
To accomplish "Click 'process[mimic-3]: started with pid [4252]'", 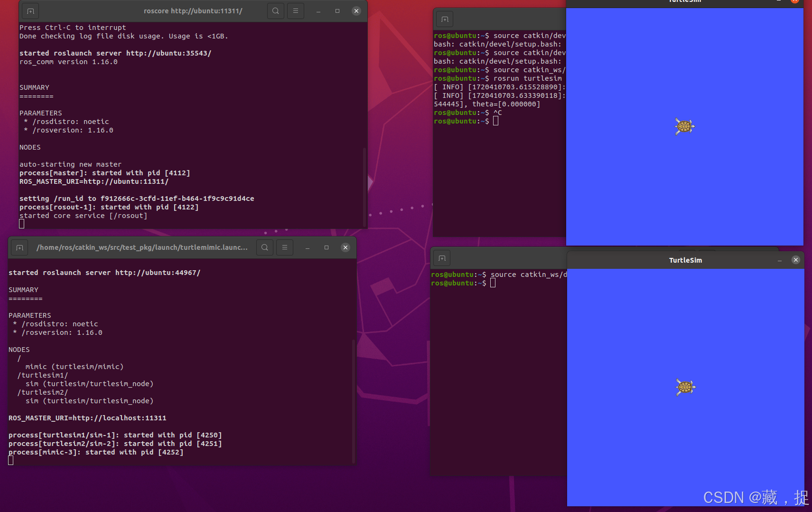I will 96,452.
